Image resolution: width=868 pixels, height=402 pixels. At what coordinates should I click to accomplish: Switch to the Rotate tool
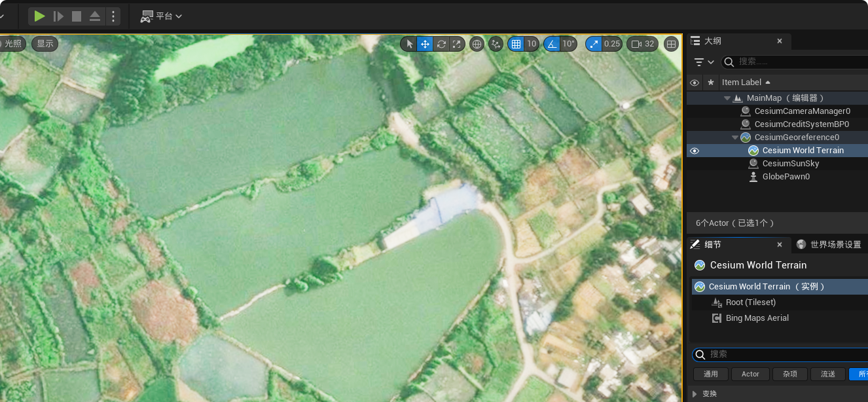[441, 44]
